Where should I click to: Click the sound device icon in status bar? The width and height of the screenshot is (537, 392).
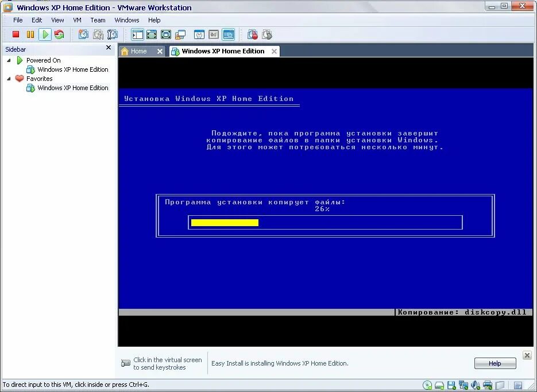[474, 385]
